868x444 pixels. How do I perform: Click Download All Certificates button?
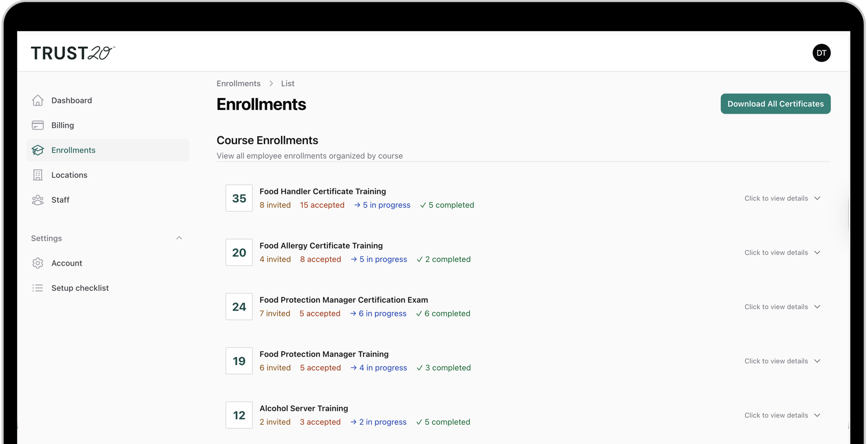point(775,104)
